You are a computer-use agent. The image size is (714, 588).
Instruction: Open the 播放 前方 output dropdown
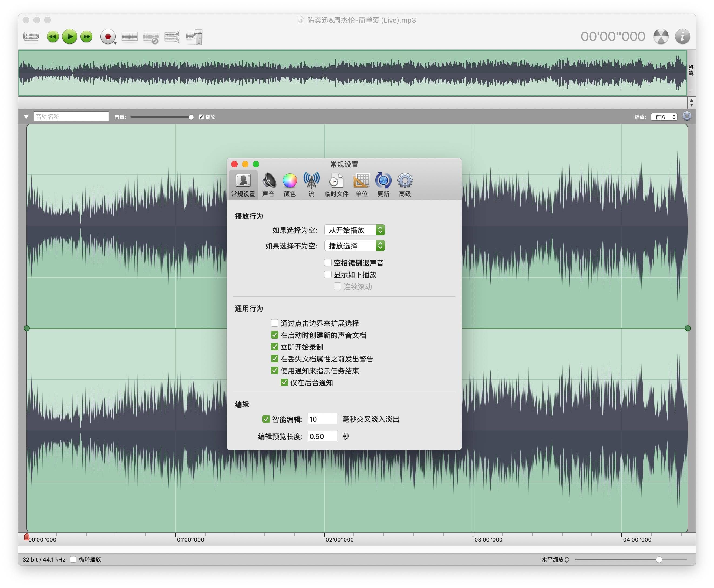pos(664,117)
